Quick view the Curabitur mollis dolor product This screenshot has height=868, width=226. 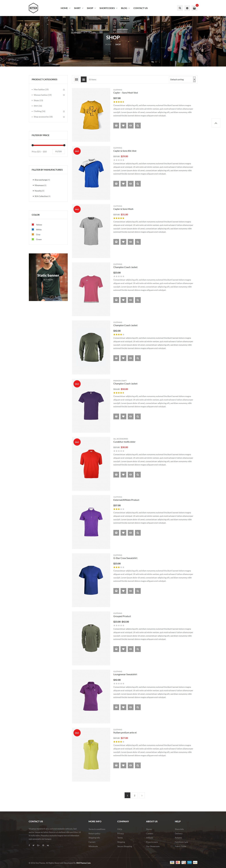(138, 474)
